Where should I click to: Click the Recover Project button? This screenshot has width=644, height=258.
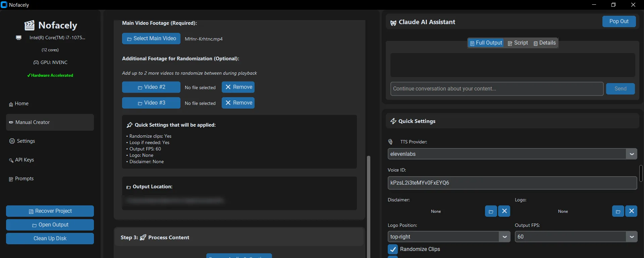coord(50,211)
